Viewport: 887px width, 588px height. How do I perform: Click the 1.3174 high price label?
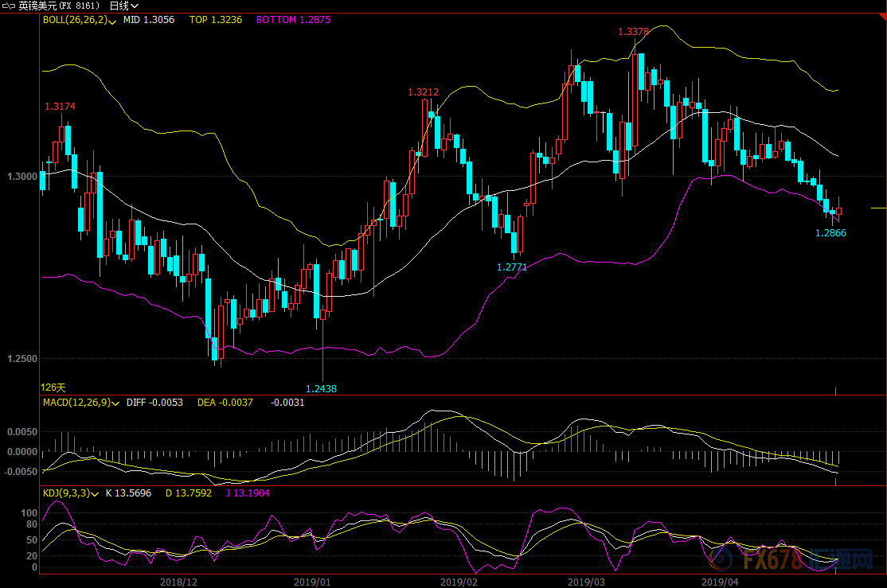(60, 107)
